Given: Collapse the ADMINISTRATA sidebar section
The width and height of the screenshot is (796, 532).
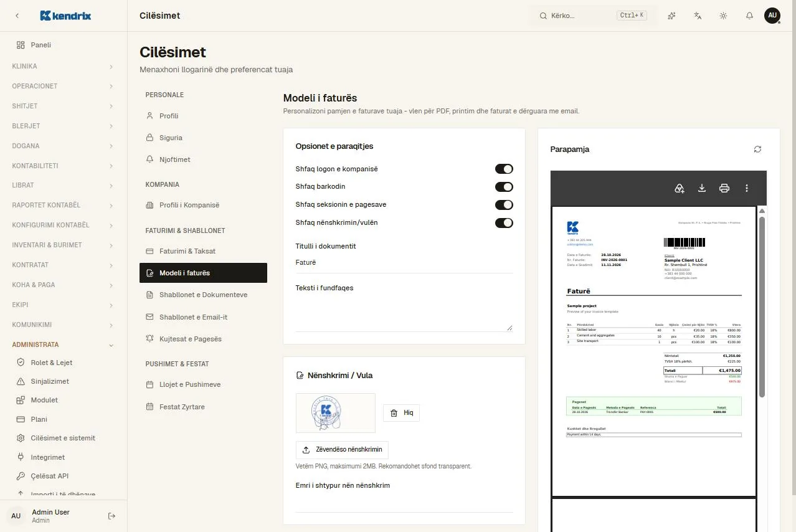Looking at the screenshot, I should [x=64, y=344].
